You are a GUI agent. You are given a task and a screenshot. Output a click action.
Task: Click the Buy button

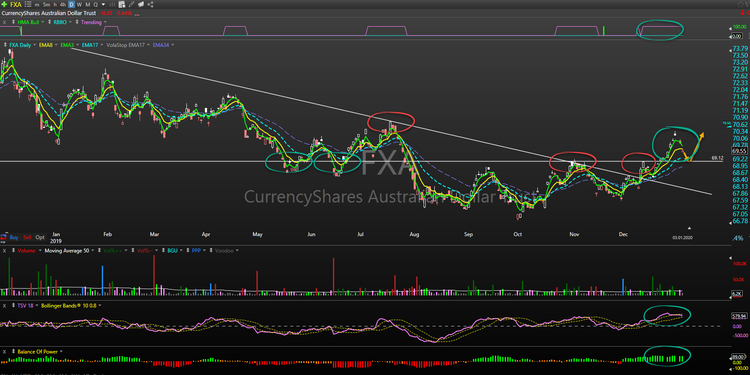tap(14, 237)
